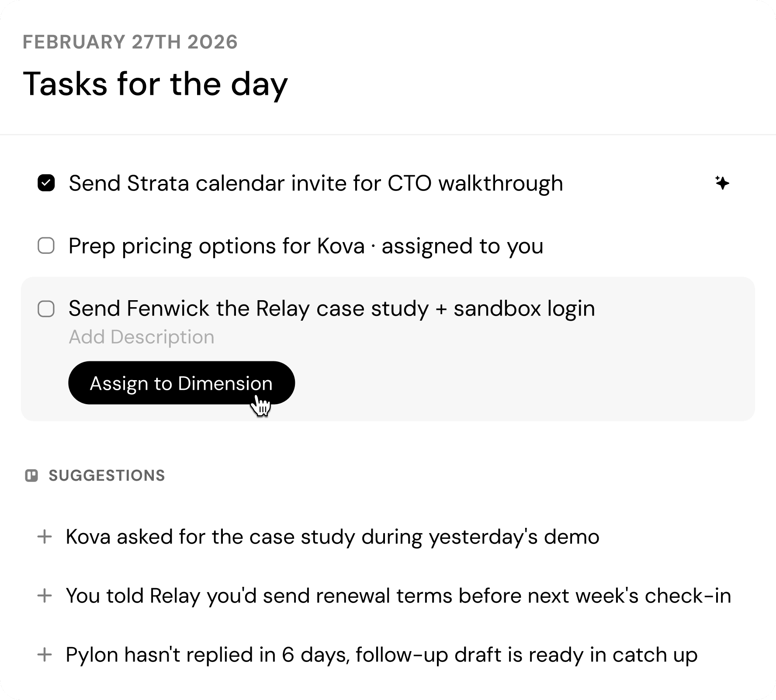Click the Relay renewal terms suggestion text
Viewport: 776px width, 700px height.
point(398,596)
